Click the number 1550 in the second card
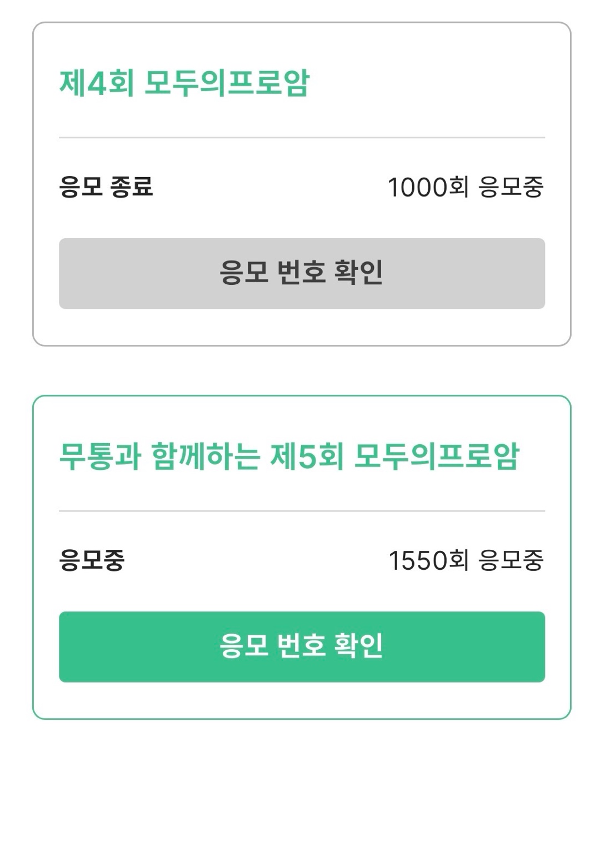Viewport: 600px width, 868px height. pos(418,560)
